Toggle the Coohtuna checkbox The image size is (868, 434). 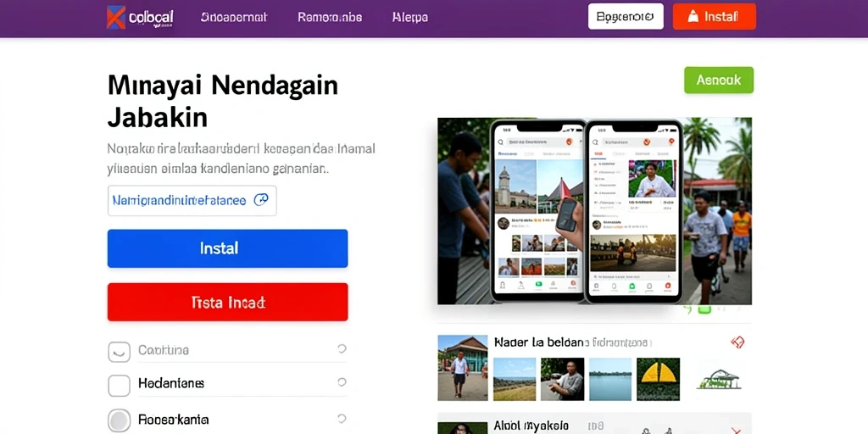pos(119,351)
